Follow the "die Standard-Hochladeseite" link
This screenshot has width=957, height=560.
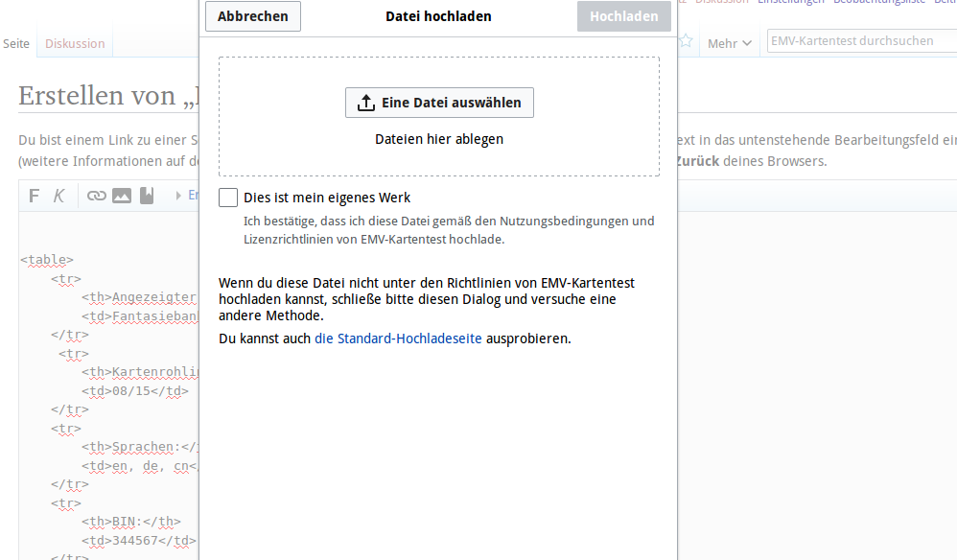[400, 338]
